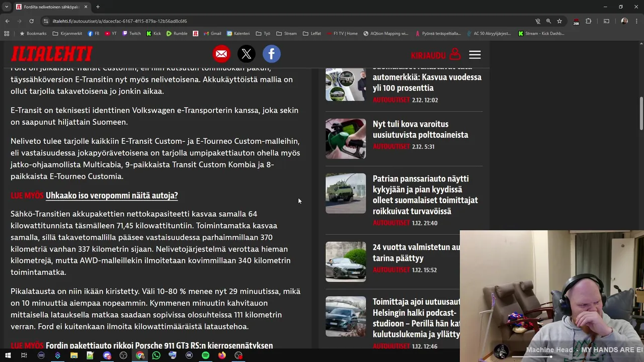This screenshot has width=644, height=362.
Task: Open File Explorer from the taskbar
Action: click(74, 355)
